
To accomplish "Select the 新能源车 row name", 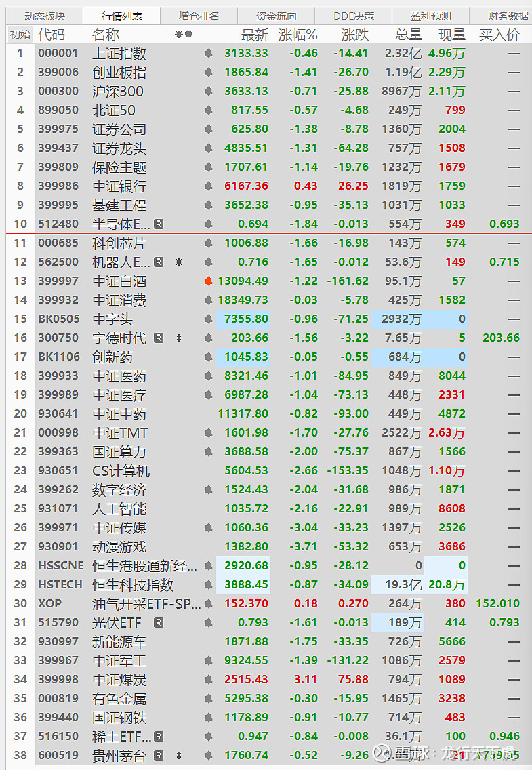I will coord(119,642).
